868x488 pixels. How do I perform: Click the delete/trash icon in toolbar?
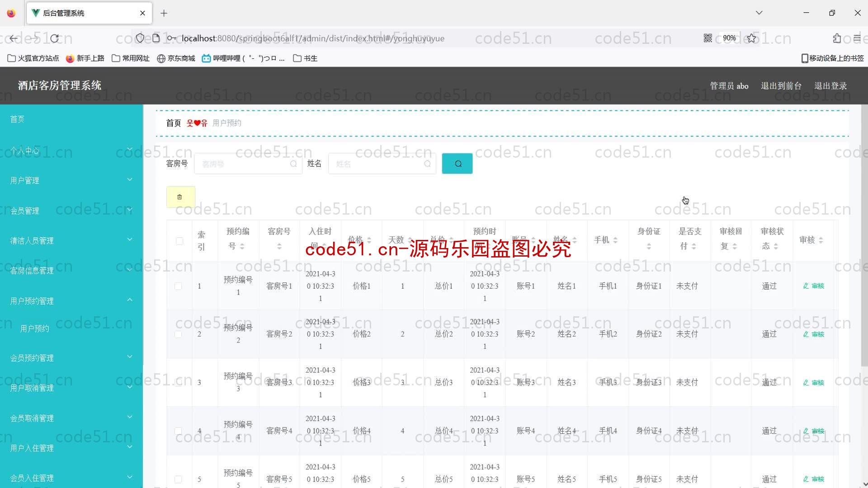(x=179, y=197)
